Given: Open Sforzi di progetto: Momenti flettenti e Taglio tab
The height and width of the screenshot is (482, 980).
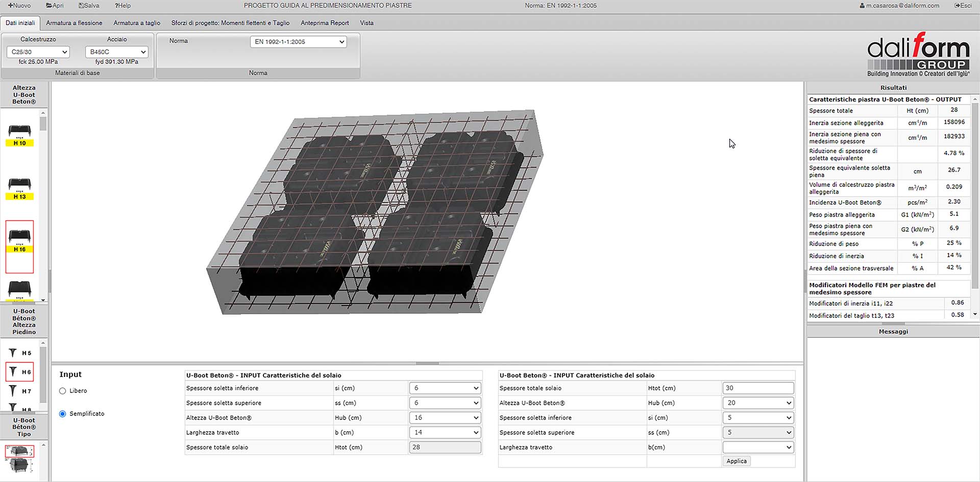Looking at the screenshot, I should pos(230,23).
